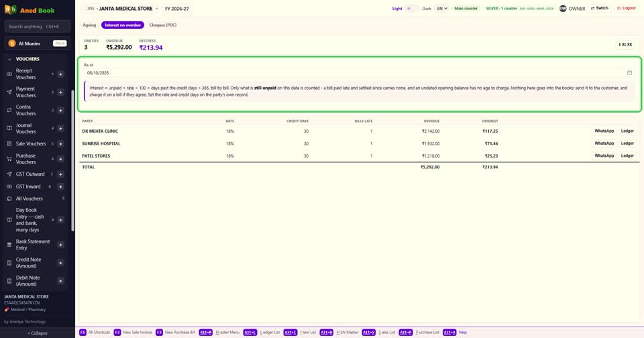This screenshot has height=338, width=644.
Task: Open Item List shortcut in footer
Action: 300,332
